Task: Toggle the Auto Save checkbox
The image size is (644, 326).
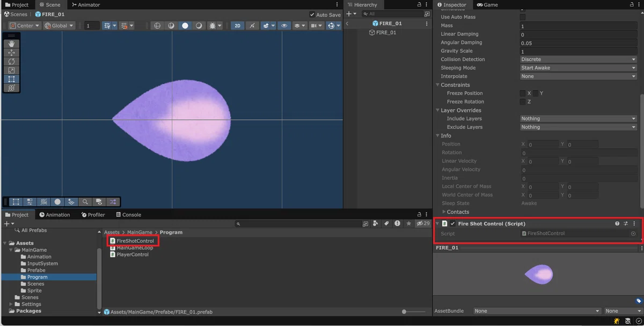Action: click(313, 15)
